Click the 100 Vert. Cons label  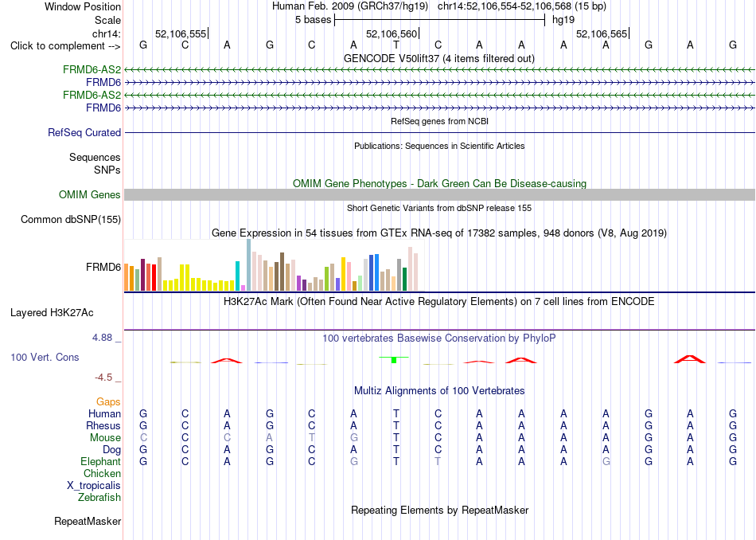[45, 357]
